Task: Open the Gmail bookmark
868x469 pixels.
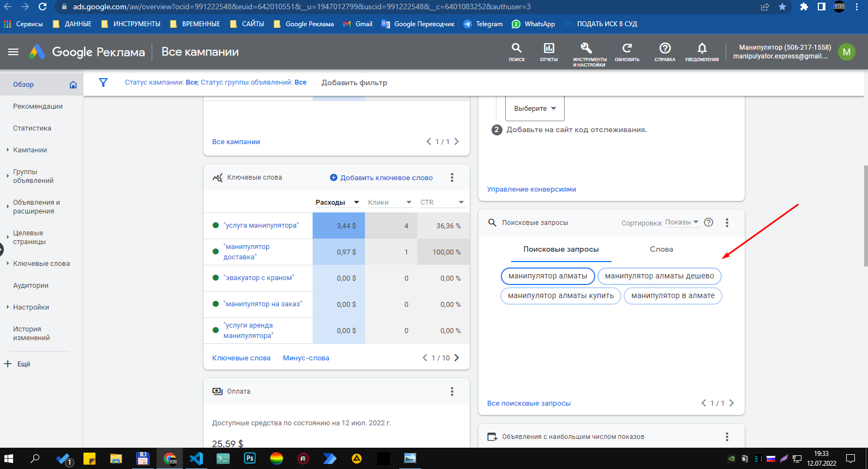Action: point(358,24)
